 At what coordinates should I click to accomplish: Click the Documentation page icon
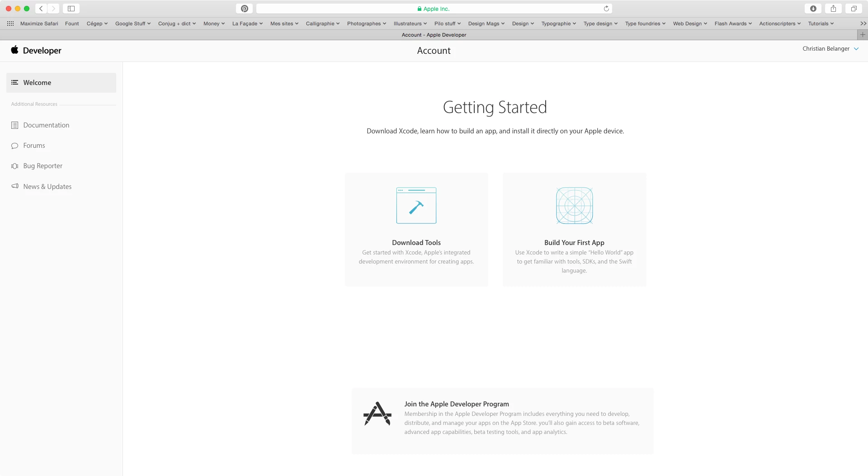tap(14, 125)
